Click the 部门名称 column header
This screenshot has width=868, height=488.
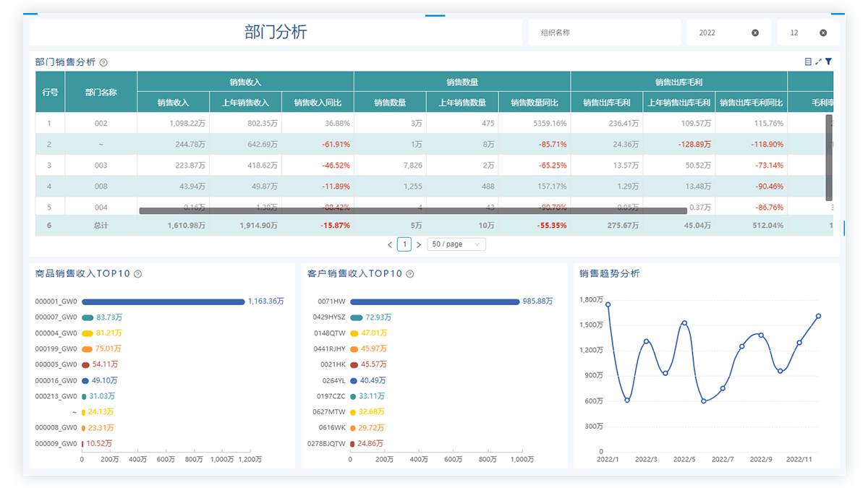101,93
